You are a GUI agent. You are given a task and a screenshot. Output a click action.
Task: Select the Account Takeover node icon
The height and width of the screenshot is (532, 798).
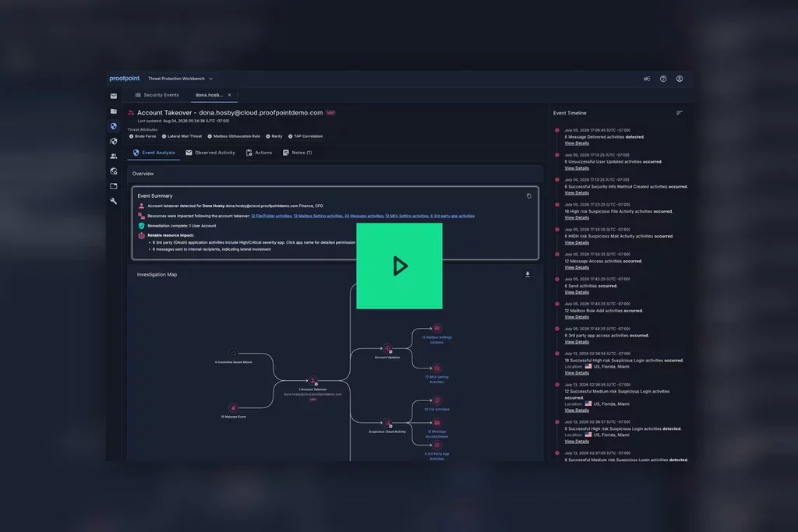click(313, 380)
